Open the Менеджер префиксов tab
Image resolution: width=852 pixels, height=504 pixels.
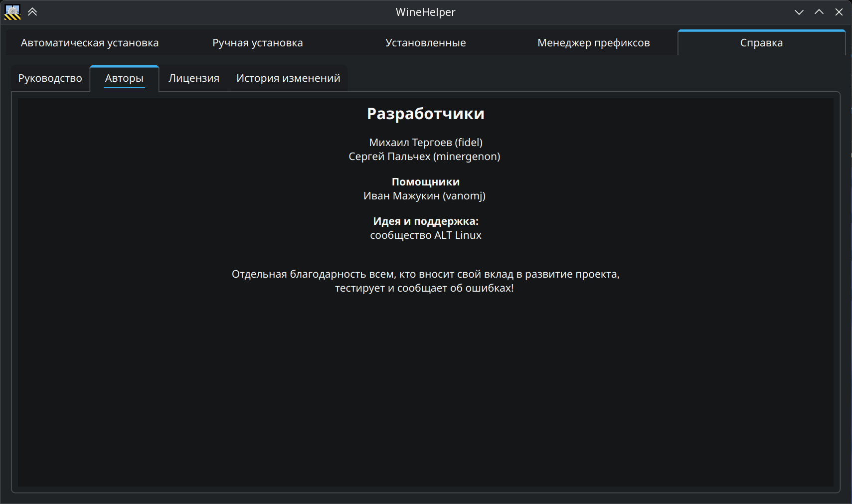pos(593,43)
